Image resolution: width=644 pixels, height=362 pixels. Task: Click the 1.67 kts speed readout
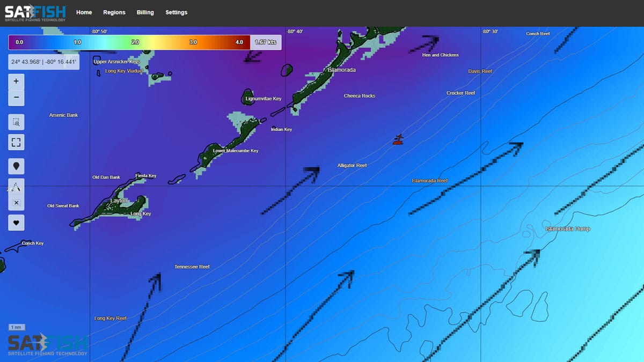click(266, 42)
